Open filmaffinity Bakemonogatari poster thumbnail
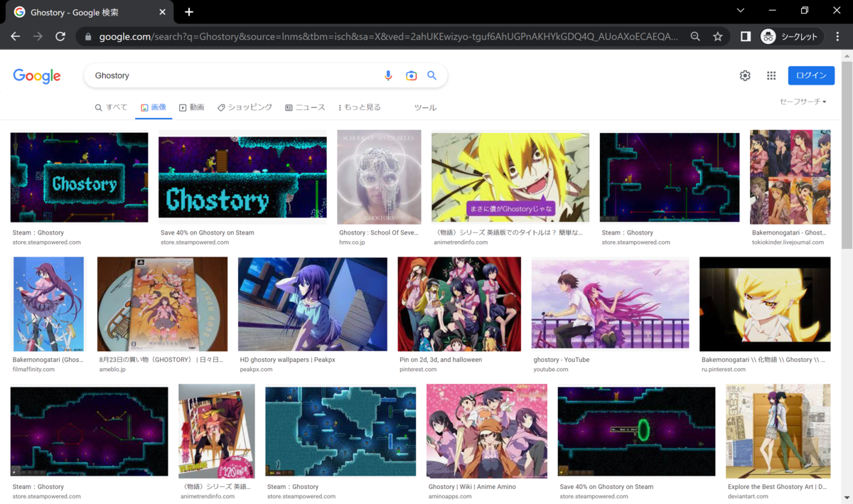The width and height of the screenshot is (853, 504). [x=48, y=304]
